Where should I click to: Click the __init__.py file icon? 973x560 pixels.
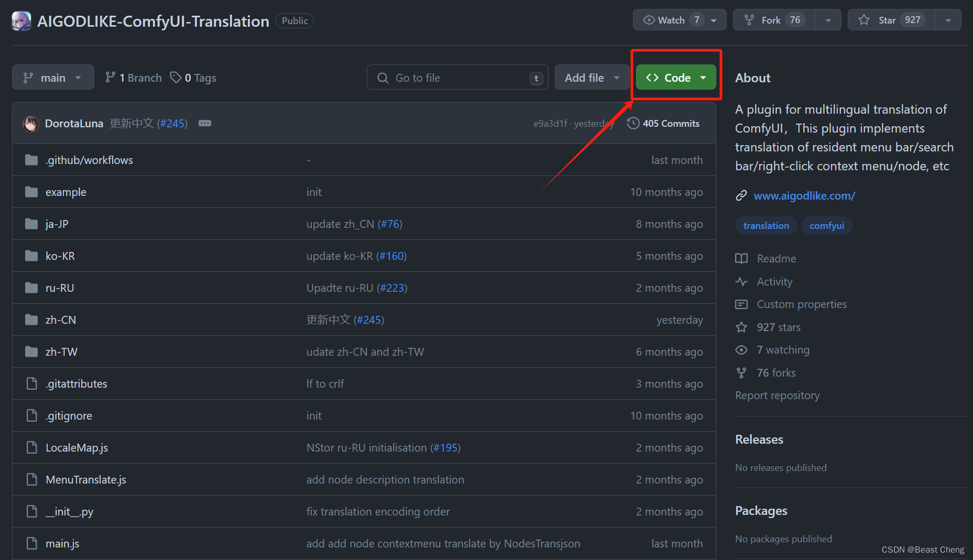coord(32,512)
